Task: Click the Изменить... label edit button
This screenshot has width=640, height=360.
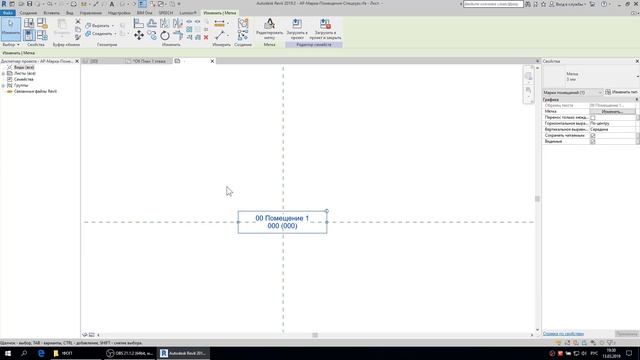Action: click(x=612, y=111)
